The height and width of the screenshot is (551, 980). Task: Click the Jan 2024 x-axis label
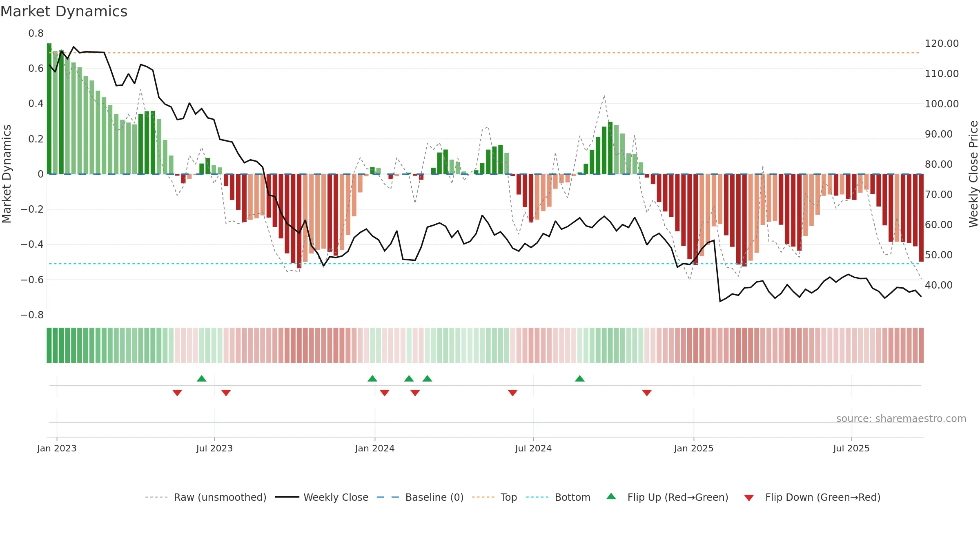coord(375,448)
